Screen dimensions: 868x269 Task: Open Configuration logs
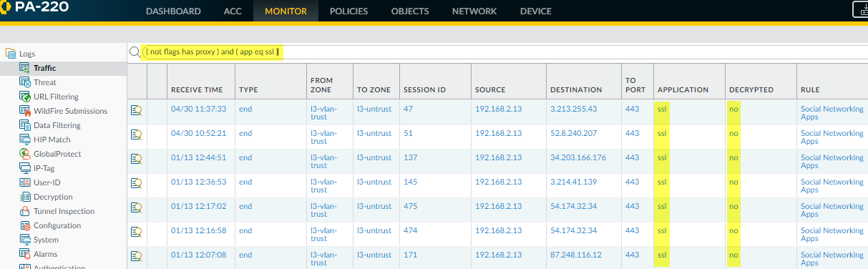[x=57, y=225]
